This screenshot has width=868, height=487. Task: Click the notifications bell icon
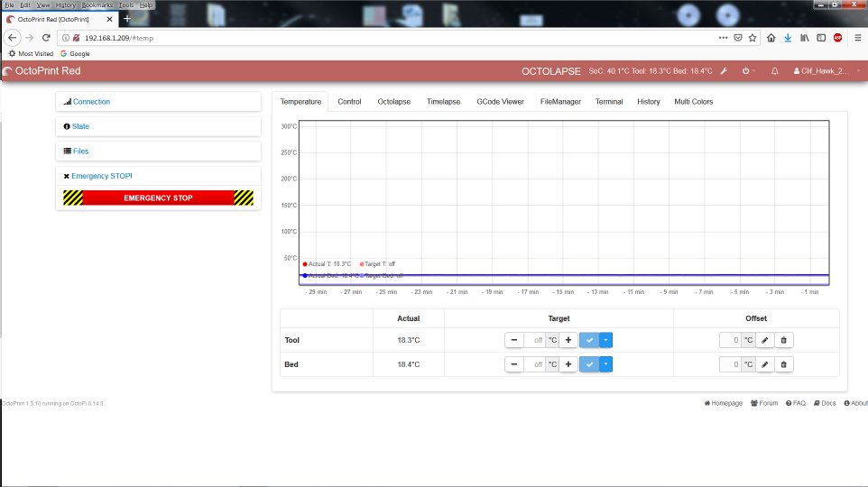coord(774,70)
